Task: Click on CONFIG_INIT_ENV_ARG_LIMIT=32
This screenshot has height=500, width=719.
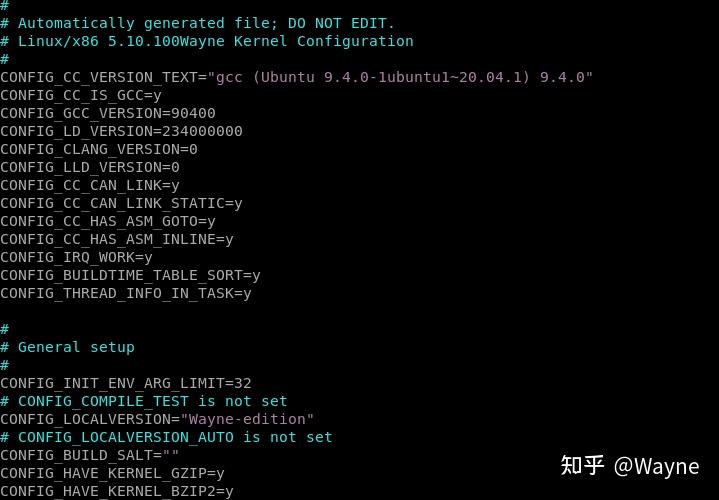Action: (126, 383)
